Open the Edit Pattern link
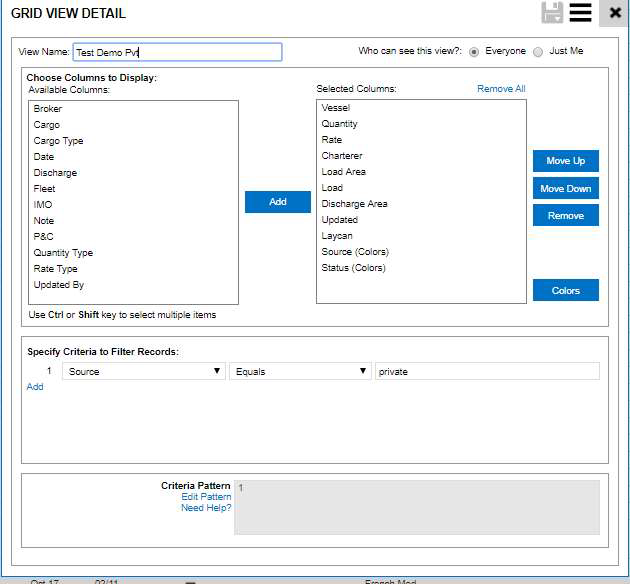The image size is (630, 584). coord(206,497)
